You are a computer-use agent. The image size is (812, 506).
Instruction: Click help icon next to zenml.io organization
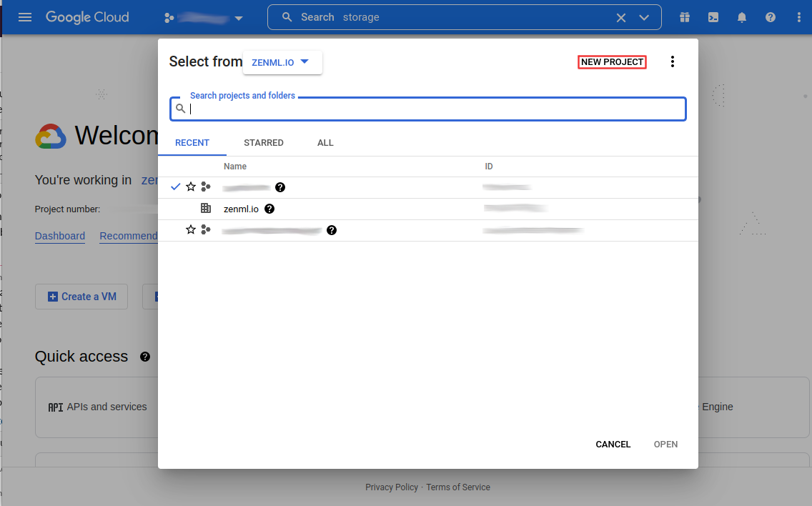click(269, 209)
